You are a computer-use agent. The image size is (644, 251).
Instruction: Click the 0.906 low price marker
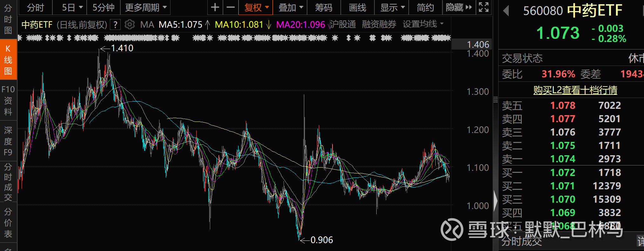tap(322, 240)
